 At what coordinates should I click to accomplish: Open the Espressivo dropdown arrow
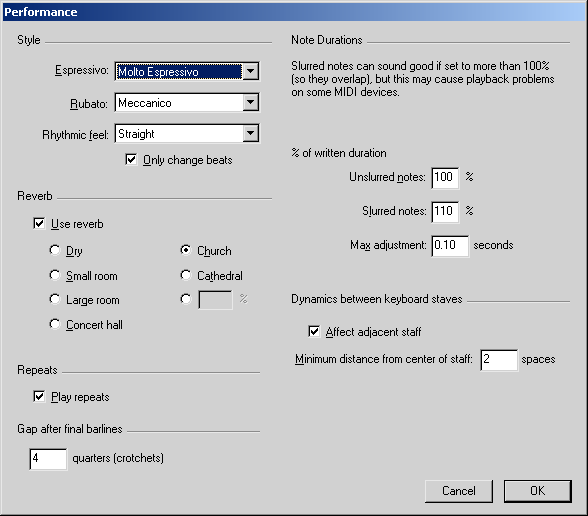(x=250, y=71)
